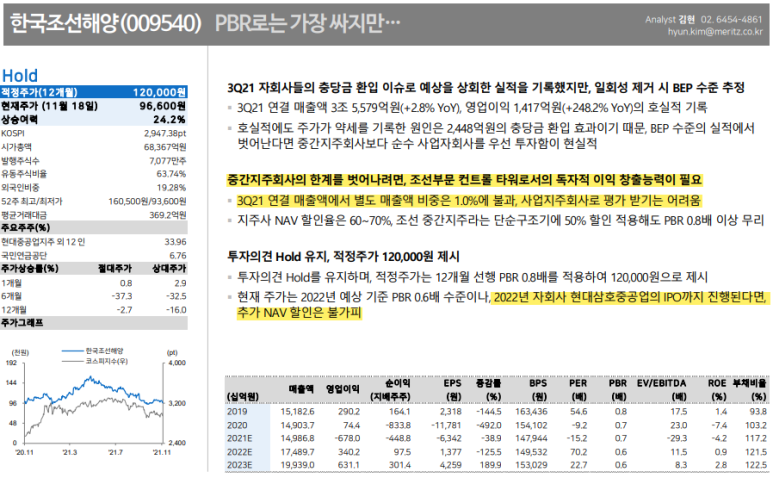The image size is (773, 478).
Task: Select the 2023E revenue cell 19,939.0
Action: 297,465
